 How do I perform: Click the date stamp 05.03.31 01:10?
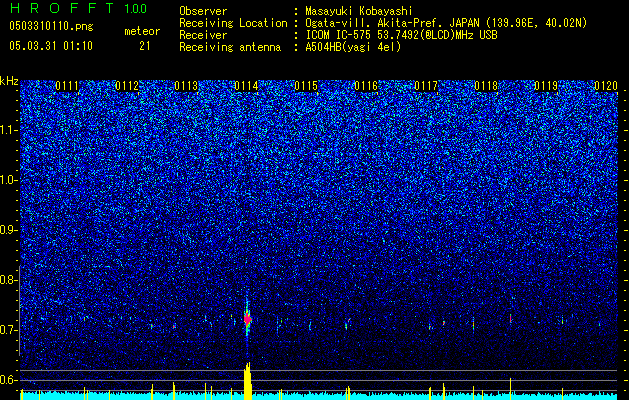51,46
